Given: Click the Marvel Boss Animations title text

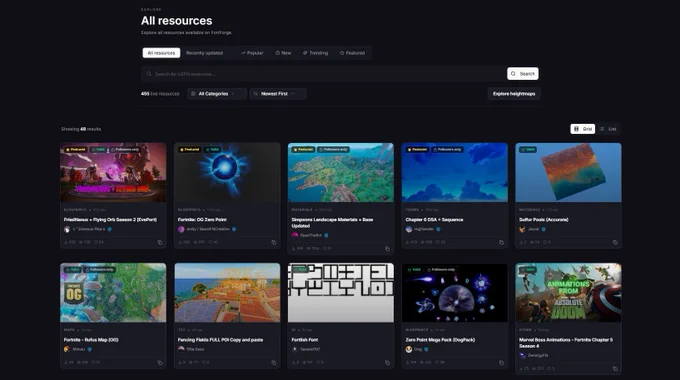Looking at the screenshot, I should point(566,343).
